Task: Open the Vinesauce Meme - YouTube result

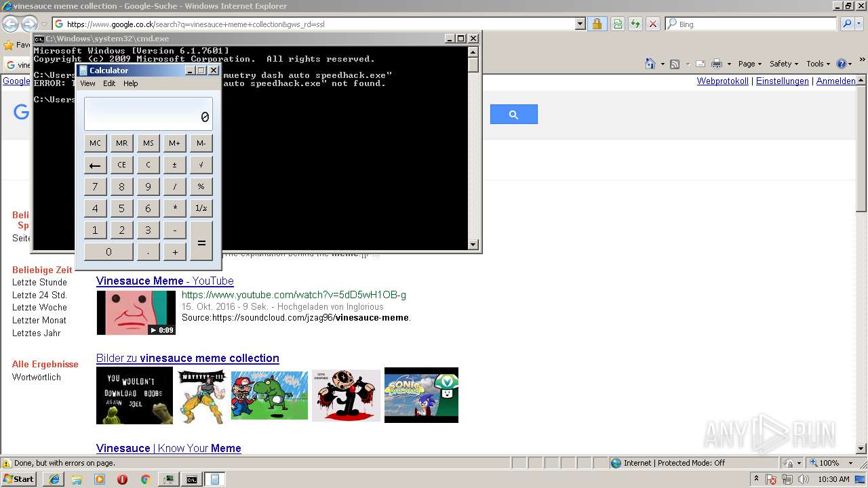Action: tap(165, 281)
